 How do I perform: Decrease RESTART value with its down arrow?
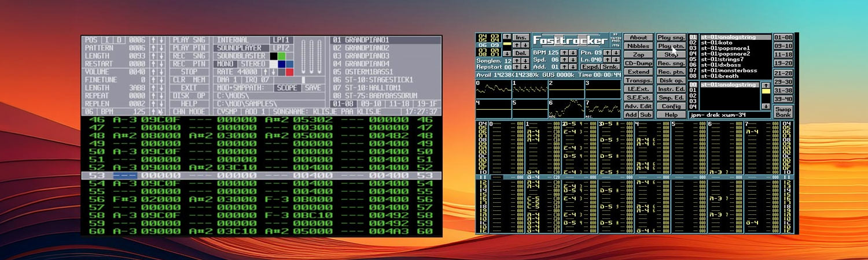(x=161, y=64)
